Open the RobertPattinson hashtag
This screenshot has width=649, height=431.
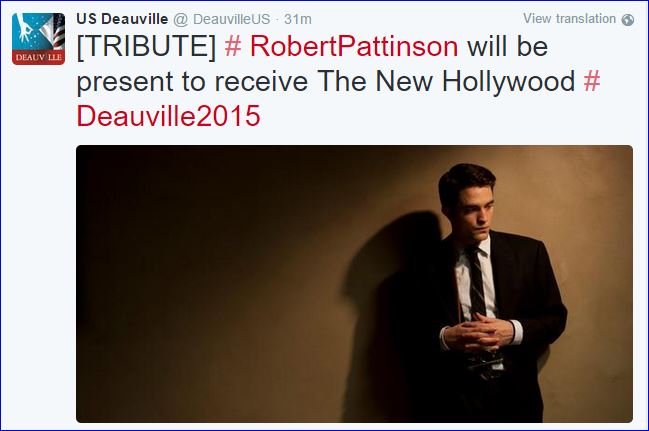(x=341, y=46)
